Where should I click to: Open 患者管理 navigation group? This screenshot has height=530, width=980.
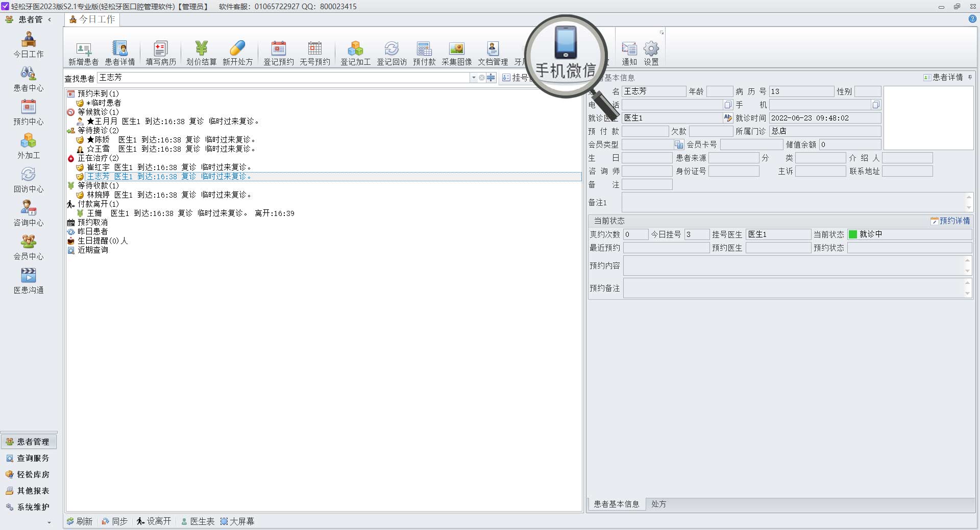click(x=29, y=442)
